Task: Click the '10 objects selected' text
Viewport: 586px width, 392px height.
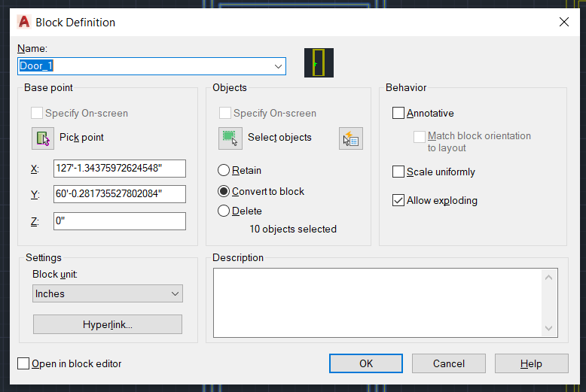Action: click(x=293, y=229)
